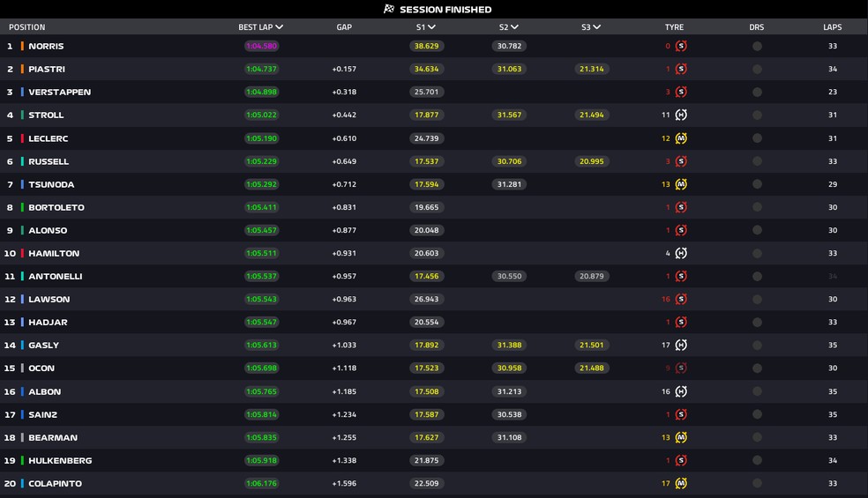Click Stroll's hard tyre icon
868x498 pixels.
(681, 115)
